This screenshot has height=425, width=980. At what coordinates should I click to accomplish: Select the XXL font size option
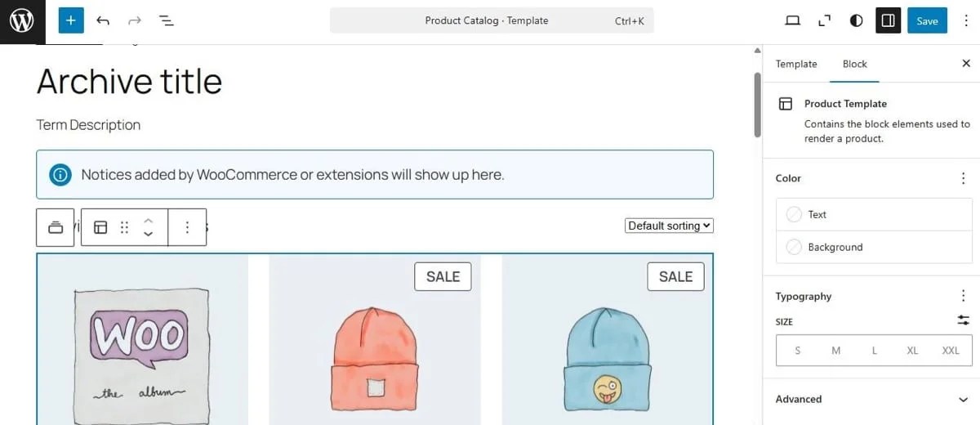click(951, 350)
